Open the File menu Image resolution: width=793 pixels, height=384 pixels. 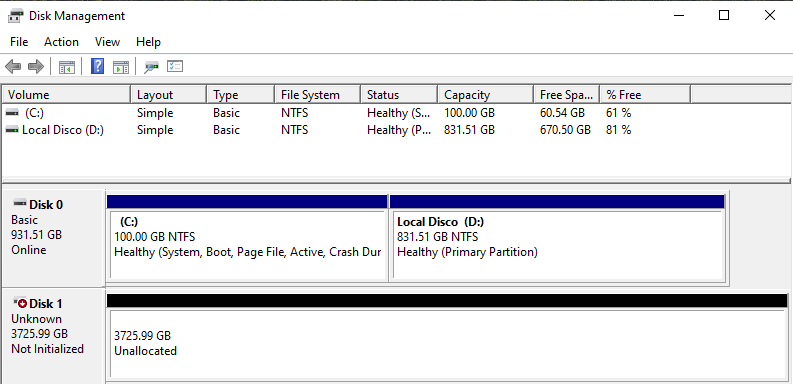coord(19,42)
